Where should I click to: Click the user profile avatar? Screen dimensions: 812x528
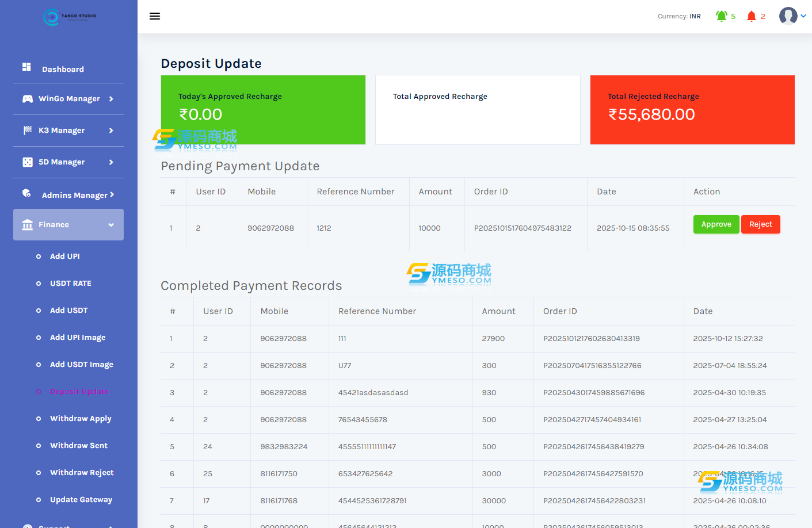(x=788, y=16)
